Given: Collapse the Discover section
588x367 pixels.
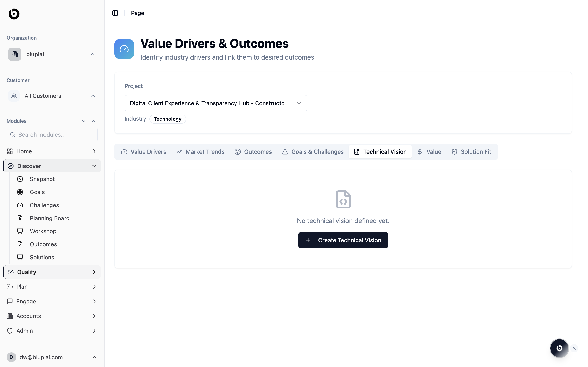Looking at the screenshot, I should 94,166.
